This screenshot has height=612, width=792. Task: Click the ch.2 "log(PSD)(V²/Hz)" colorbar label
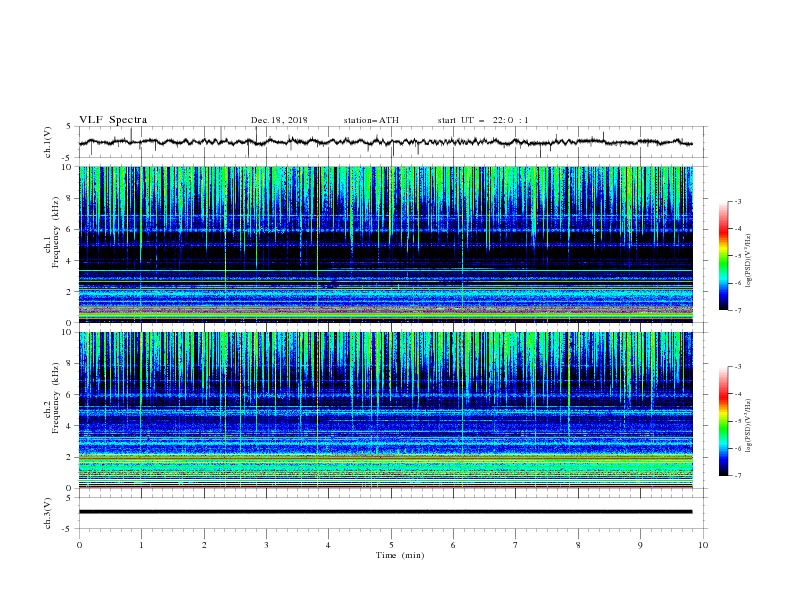tap(748, 426)
